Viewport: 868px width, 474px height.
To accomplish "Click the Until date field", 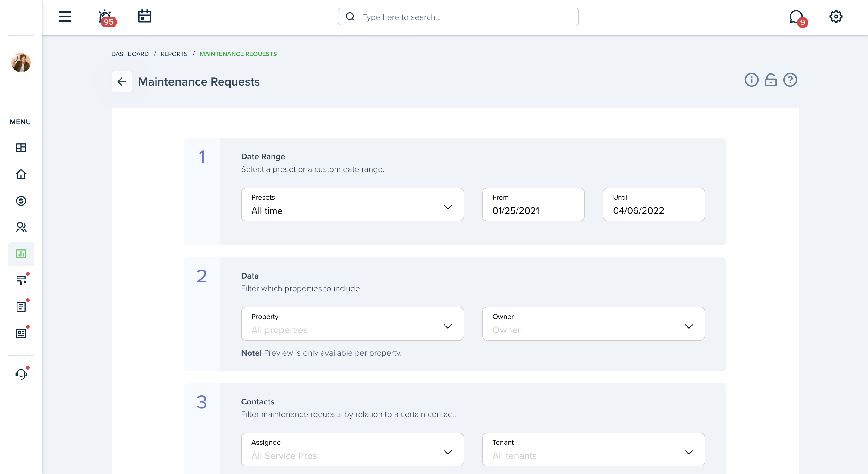I will point(654,204).
